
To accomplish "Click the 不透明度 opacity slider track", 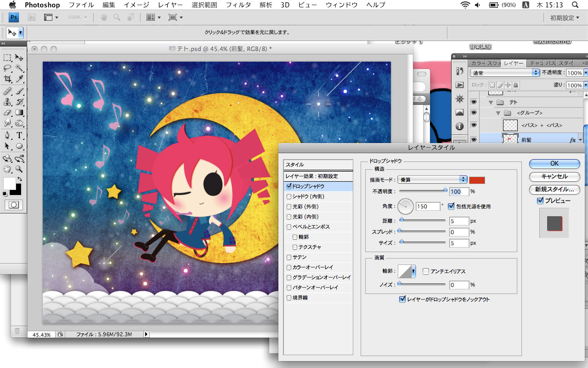I will point(422,190).
